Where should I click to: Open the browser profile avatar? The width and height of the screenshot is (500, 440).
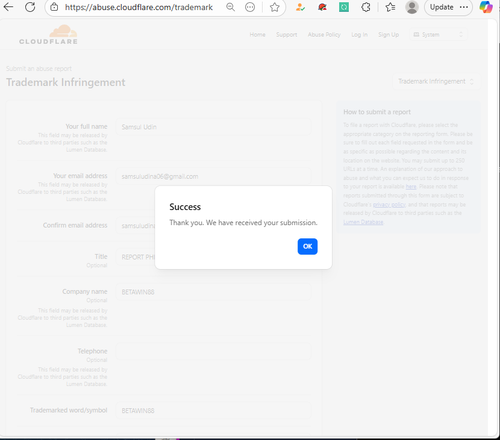(x=412, y=7)
